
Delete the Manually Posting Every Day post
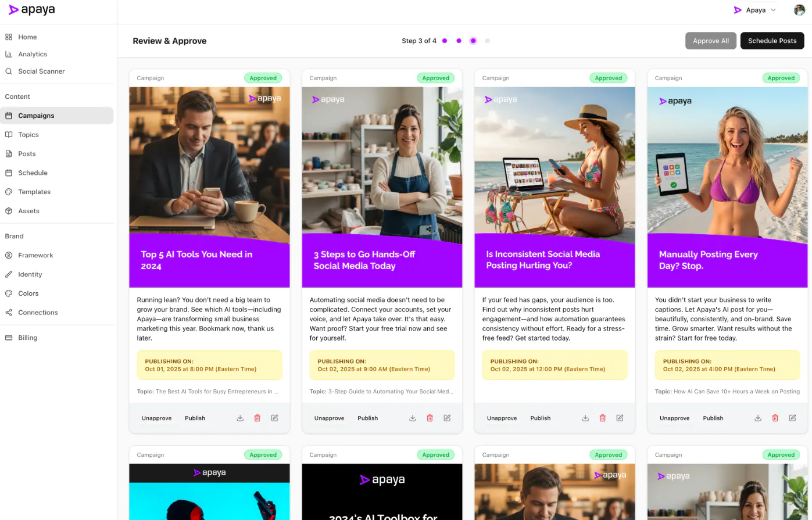coord(775,418)
